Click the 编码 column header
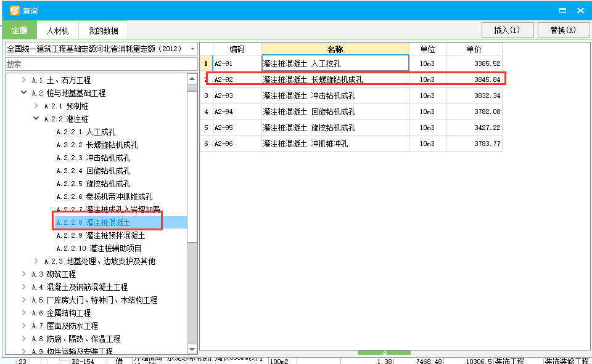This screenshot has width=592, height=364. 237,49
